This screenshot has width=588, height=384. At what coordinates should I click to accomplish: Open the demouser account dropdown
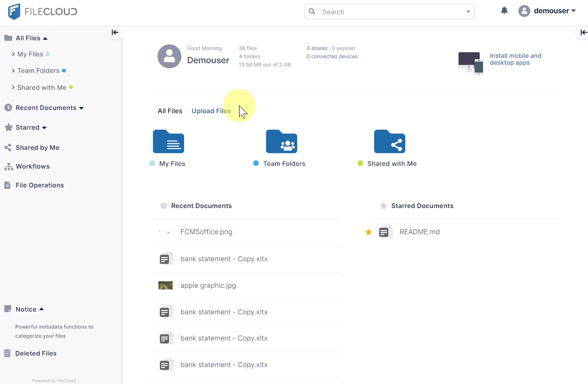(x=547, y=11)
